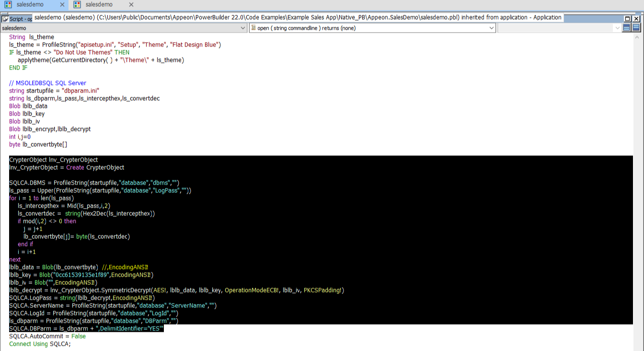Close the second salesdemo document tab

tap(131, 5)
